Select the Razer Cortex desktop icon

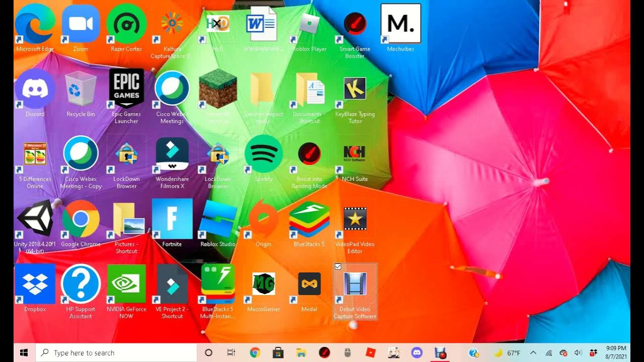[x=126, y=24]
